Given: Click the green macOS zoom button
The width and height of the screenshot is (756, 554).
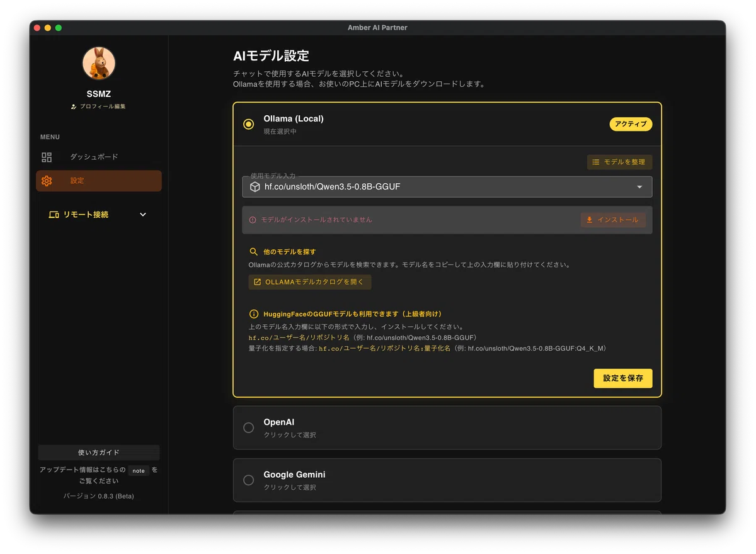Looking at the screenshot, I should 59,28.
